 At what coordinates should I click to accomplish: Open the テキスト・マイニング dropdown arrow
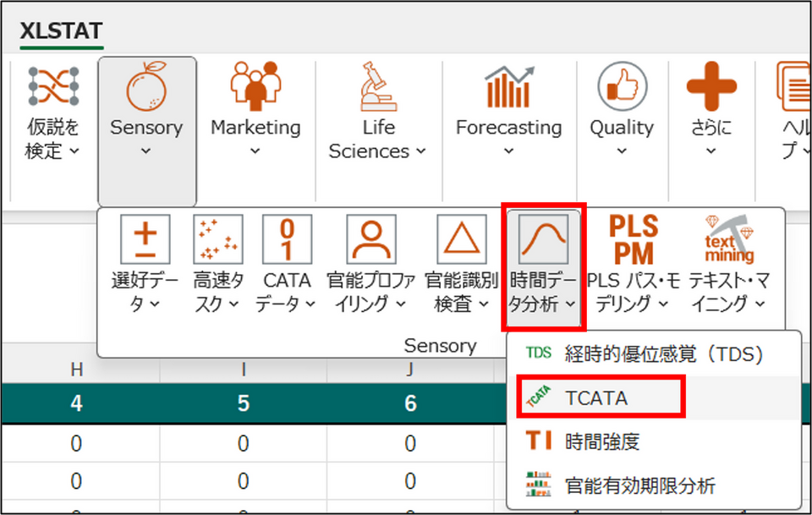pos(760,304)
